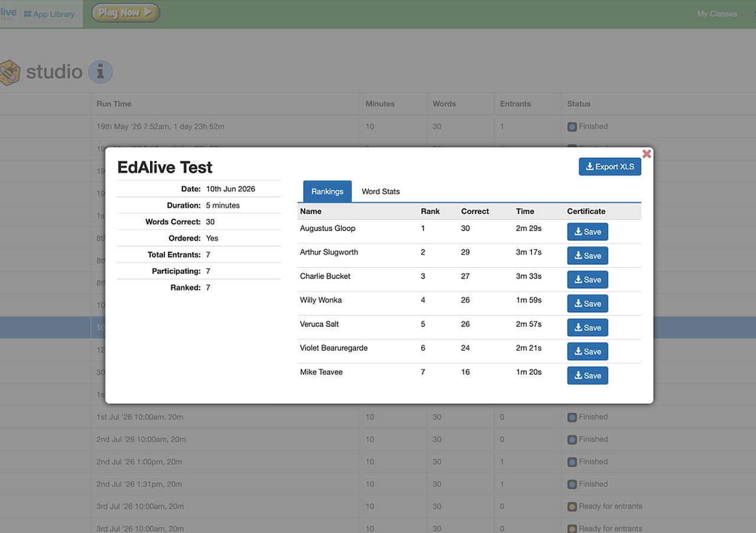
Task: Click the Name column header
Action: [311, 211]
